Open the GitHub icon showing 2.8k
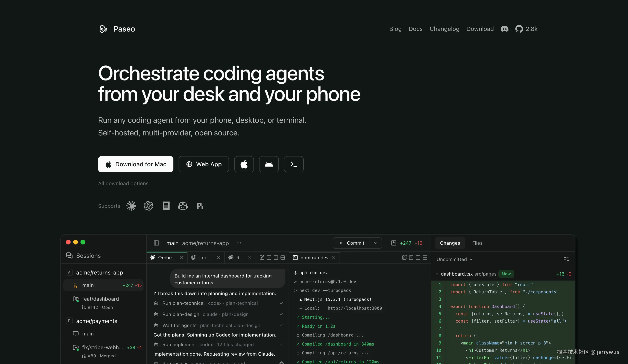The height and width of the screenshot is (364, 628). [519, 29]
